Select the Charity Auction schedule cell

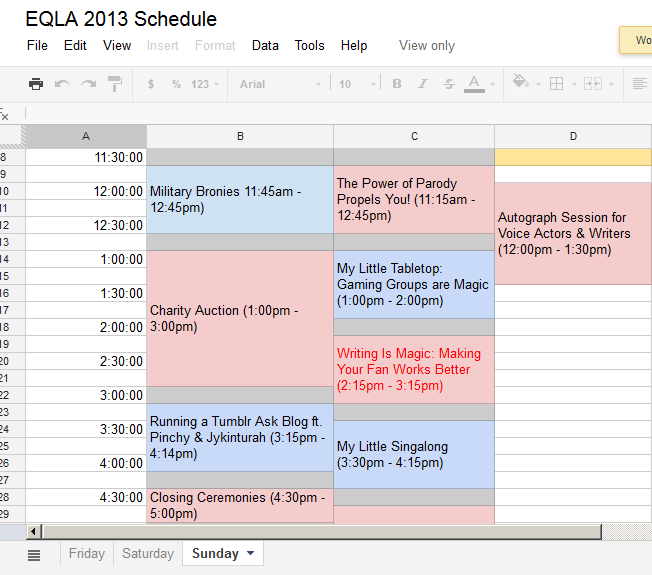pyautogui.click(x=240, y=318)
